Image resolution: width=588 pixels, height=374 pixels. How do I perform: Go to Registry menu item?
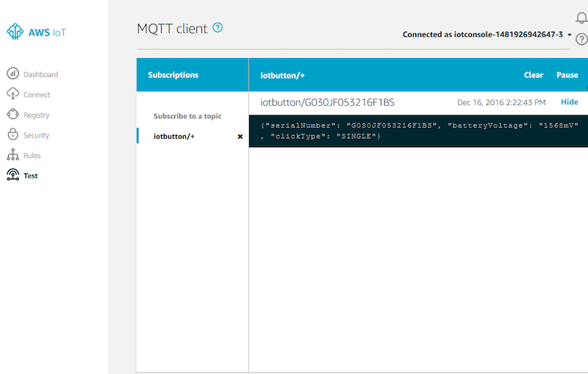(x=36, y=115)
